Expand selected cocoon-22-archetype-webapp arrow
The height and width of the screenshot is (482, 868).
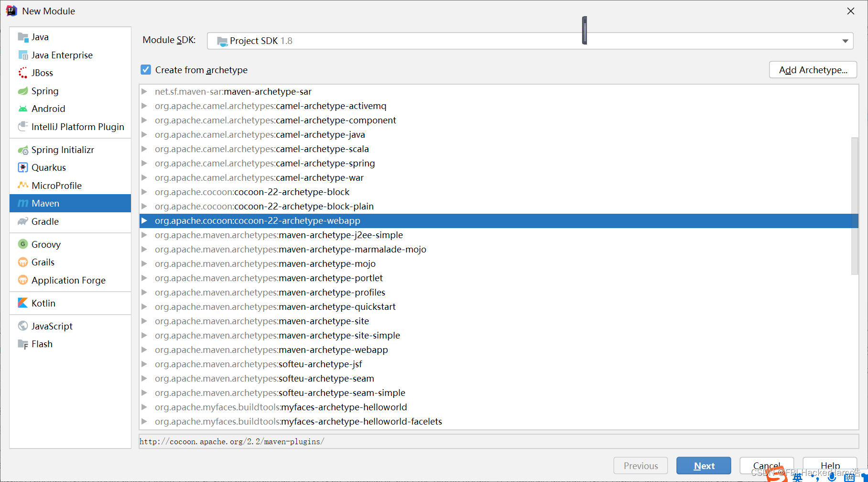[144, 220]
